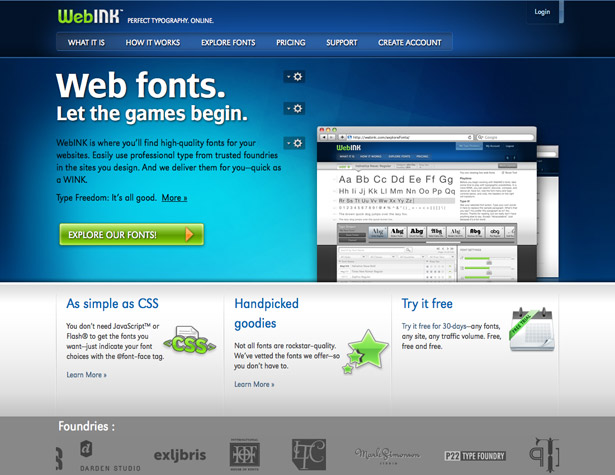Open the Support nav item
Image resolution: width=615 pixels, height=475 pixels.
coord(342,42)
